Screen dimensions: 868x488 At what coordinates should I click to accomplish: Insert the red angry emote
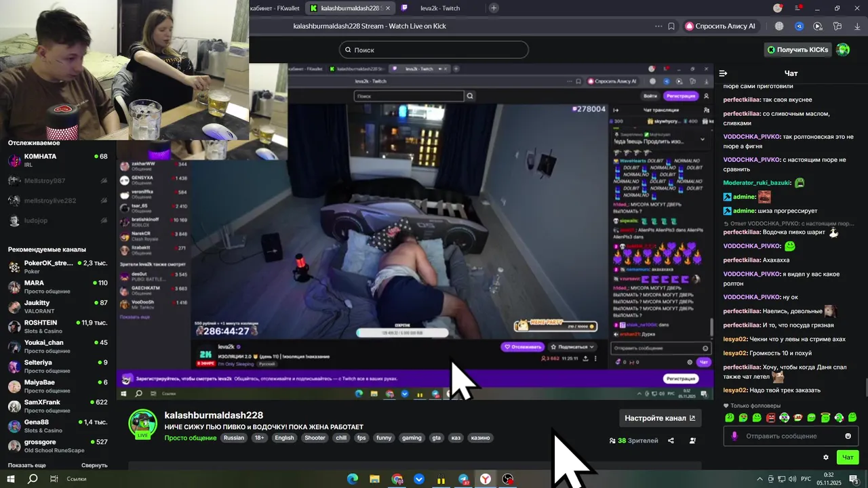coord(770,418)
